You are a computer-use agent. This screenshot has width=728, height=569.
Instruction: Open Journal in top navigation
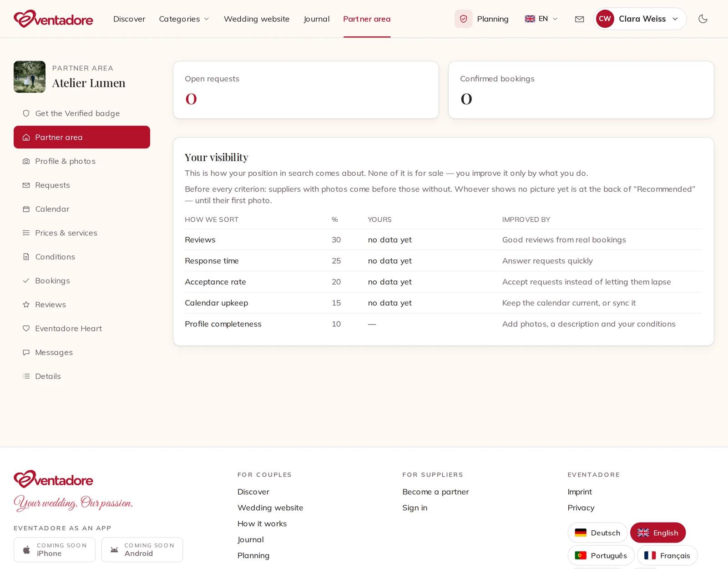coord(317,19)
